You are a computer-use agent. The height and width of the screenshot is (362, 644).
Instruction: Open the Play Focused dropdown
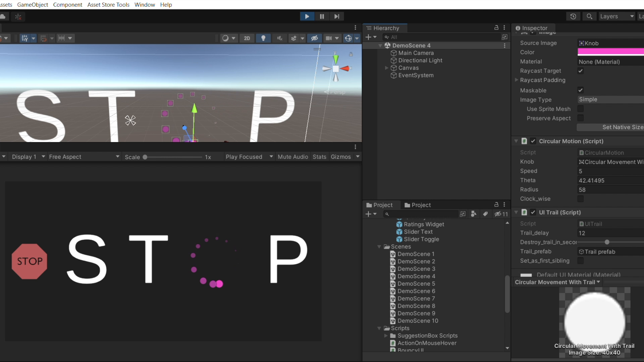click(249, 157)
